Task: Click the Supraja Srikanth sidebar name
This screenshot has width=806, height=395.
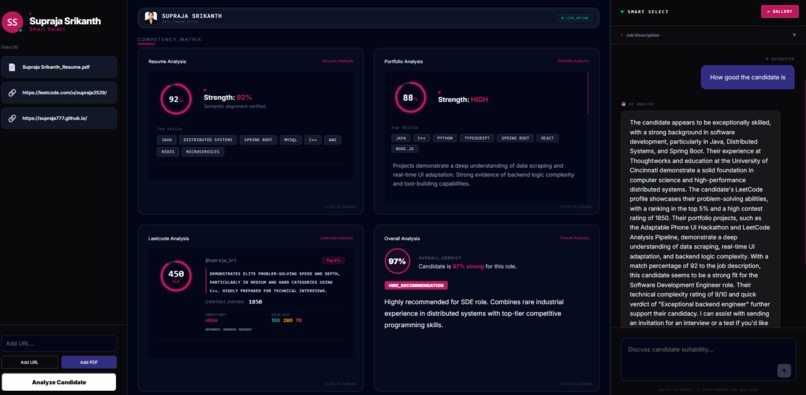Action: 65,21
